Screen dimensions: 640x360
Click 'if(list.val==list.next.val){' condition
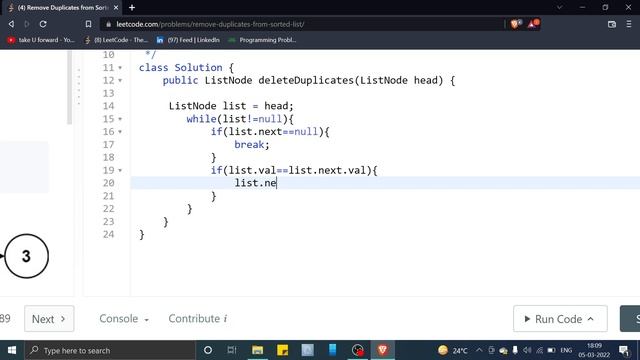coord(294,170)
